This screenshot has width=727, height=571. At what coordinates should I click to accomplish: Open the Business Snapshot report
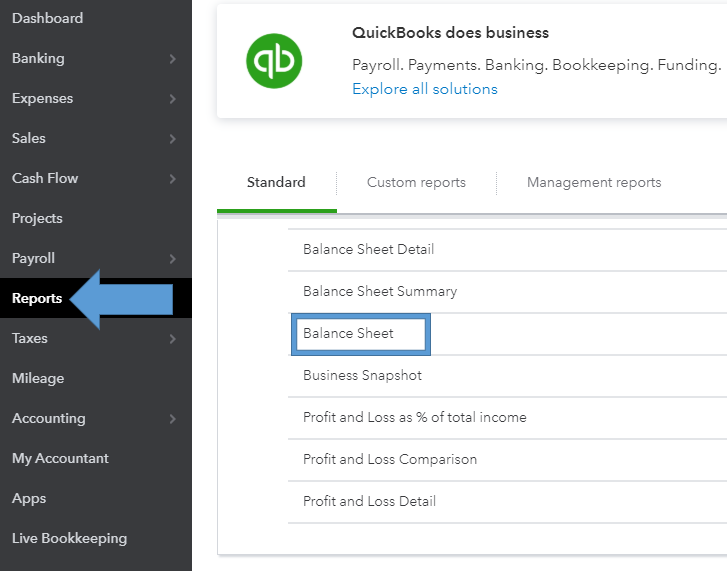(x=362, y=375)
